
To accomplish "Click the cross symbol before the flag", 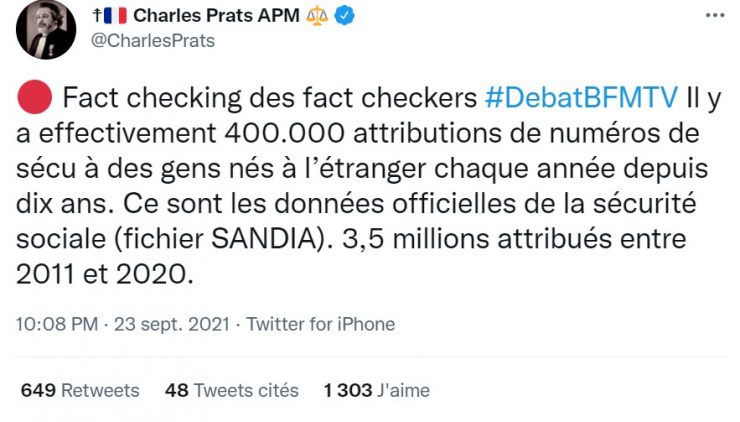I will click(x=96, y=17).
